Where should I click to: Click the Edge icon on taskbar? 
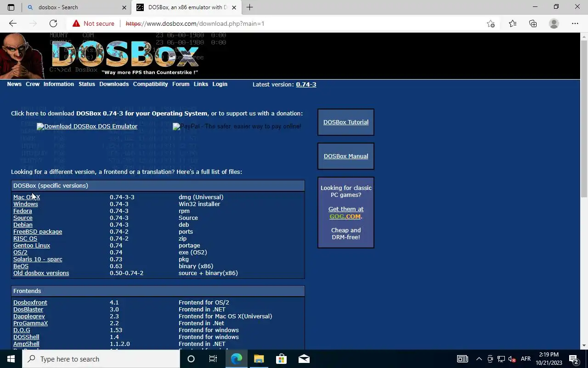tap(236, 359)
